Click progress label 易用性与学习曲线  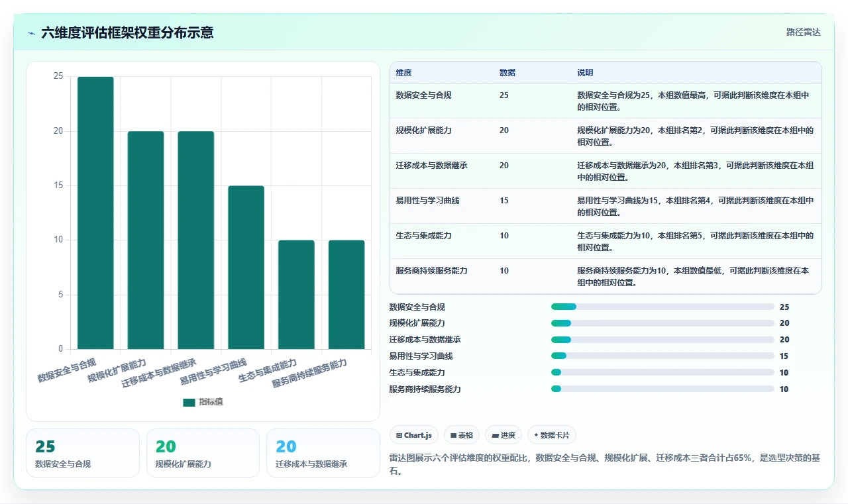421,356
